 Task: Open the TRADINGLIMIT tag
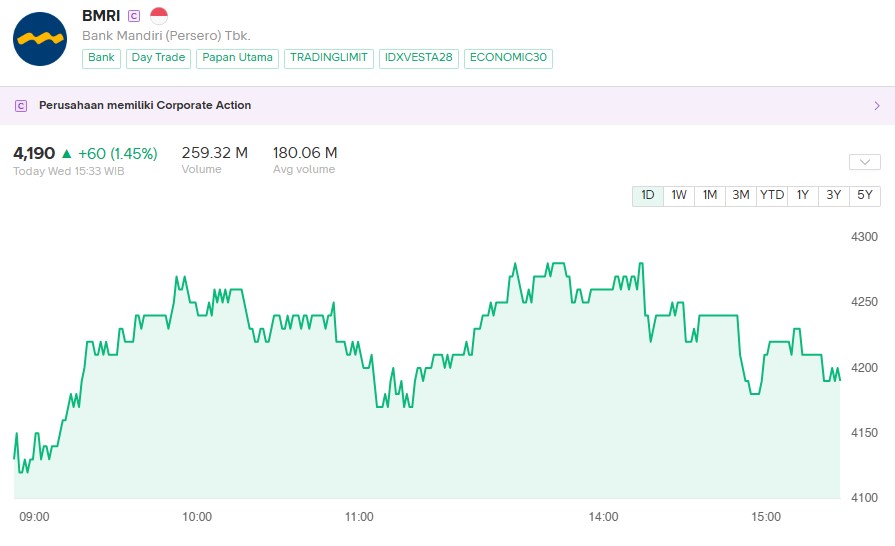(329, 58)
